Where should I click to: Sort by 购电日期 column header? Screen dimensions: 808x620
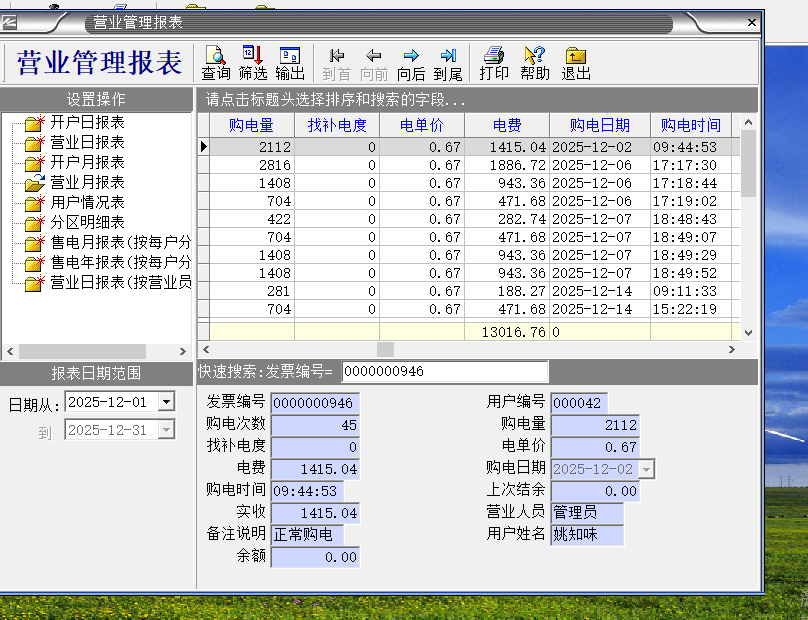(600, 125)
